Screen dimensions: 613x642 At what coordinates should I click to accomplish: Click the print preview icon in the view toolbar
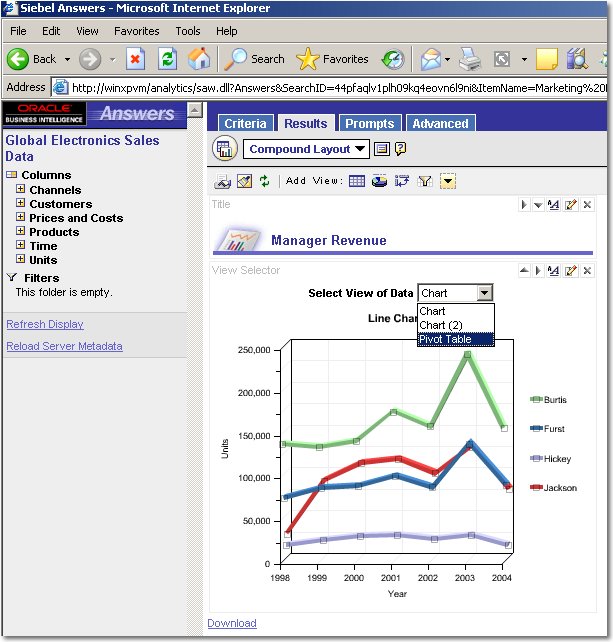pos(222,181)
